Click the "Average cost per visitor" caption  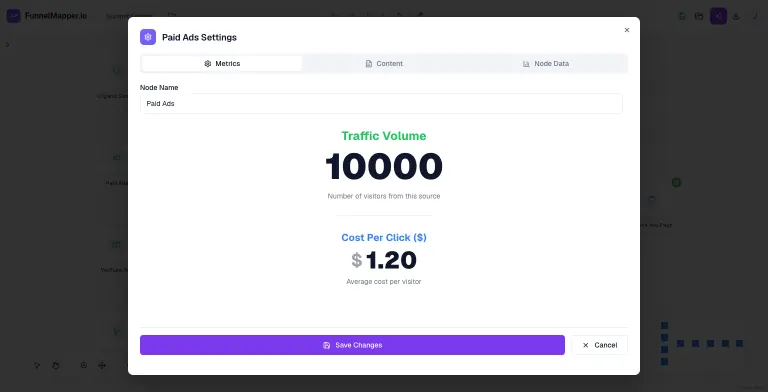pyautogui.click(x=384, y=282)
